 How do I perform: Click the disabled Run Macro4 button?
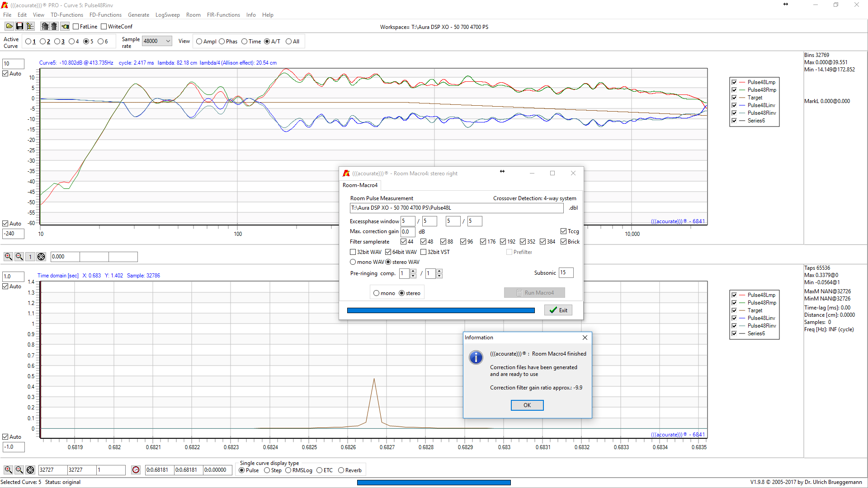coord(534,293)
